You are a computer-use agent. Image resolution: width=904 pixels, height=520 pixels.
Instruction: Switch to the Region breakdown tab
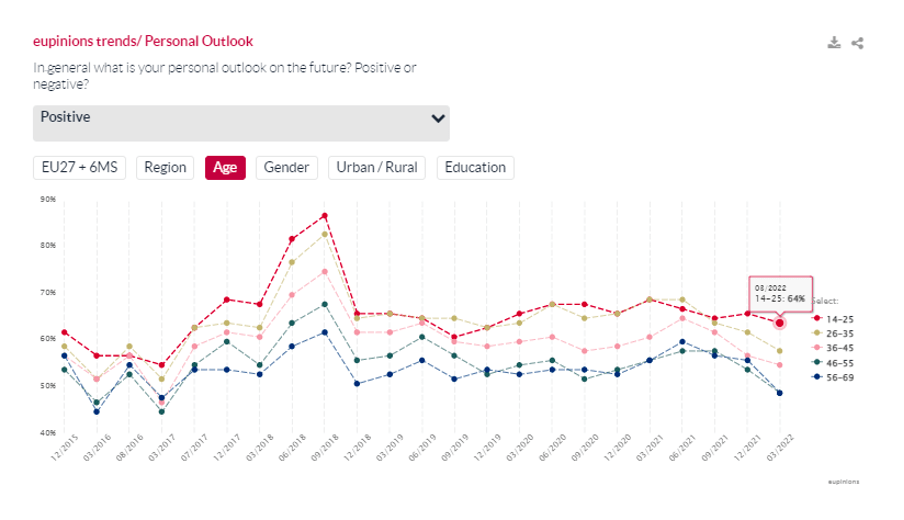pos(166,168)
